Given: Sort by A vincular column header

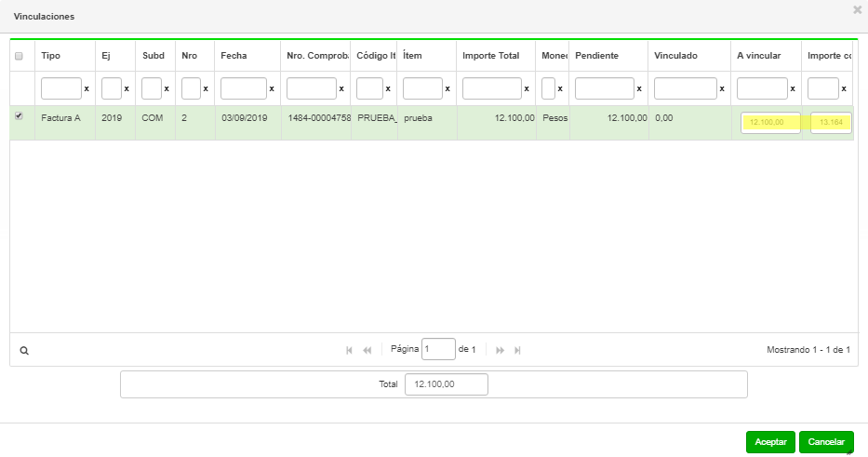Looking at the screenshot, I should [758, 56].
